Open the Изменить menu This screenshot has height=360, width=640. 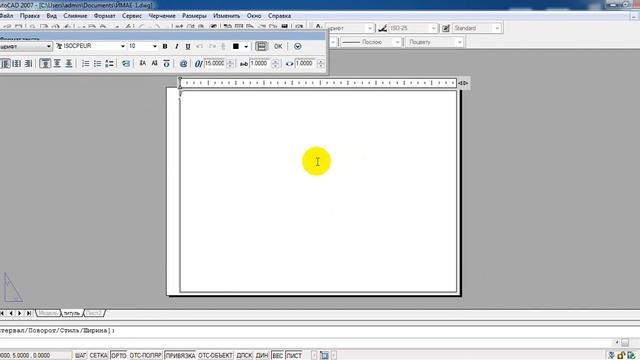[227, 16]
